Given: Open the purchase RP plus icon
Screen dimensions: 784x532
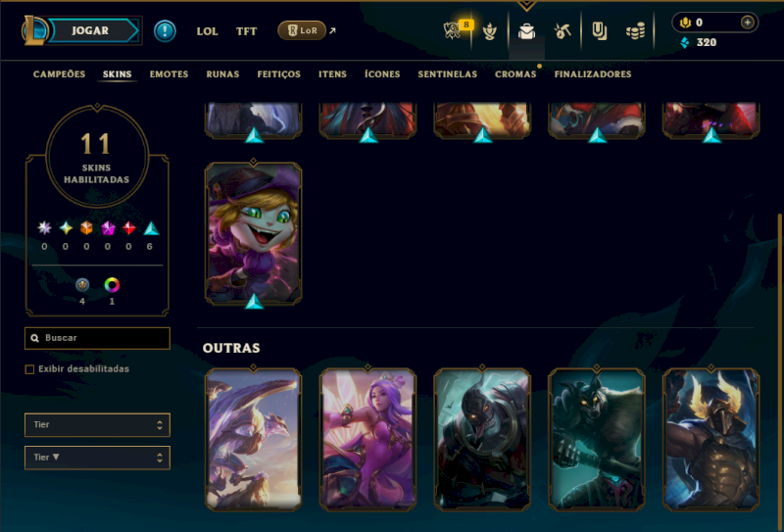Looking at the screenshot, I should pos(747,23).
